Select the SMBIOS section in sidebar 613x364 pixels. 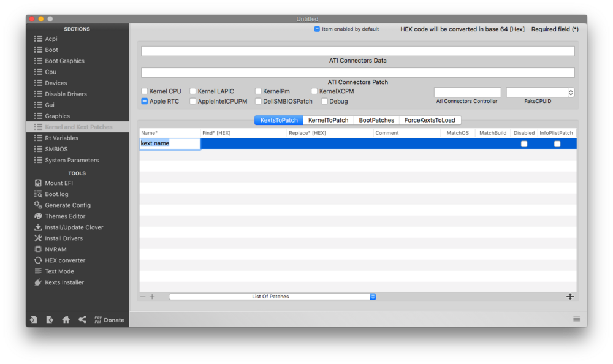point(56,149)
